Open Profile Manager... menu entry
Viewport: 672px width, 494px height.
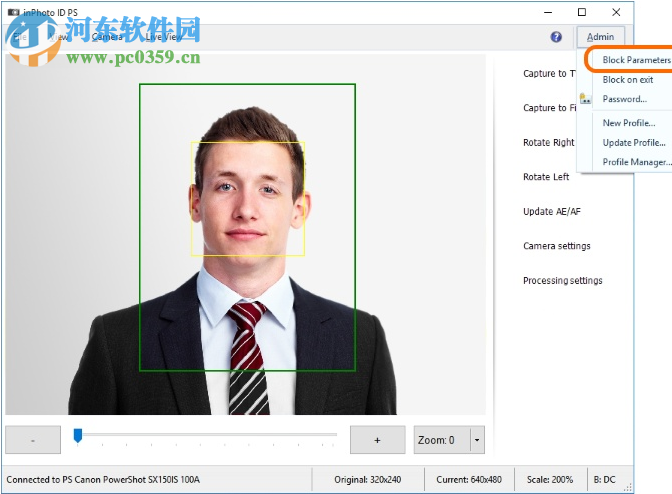636,162
